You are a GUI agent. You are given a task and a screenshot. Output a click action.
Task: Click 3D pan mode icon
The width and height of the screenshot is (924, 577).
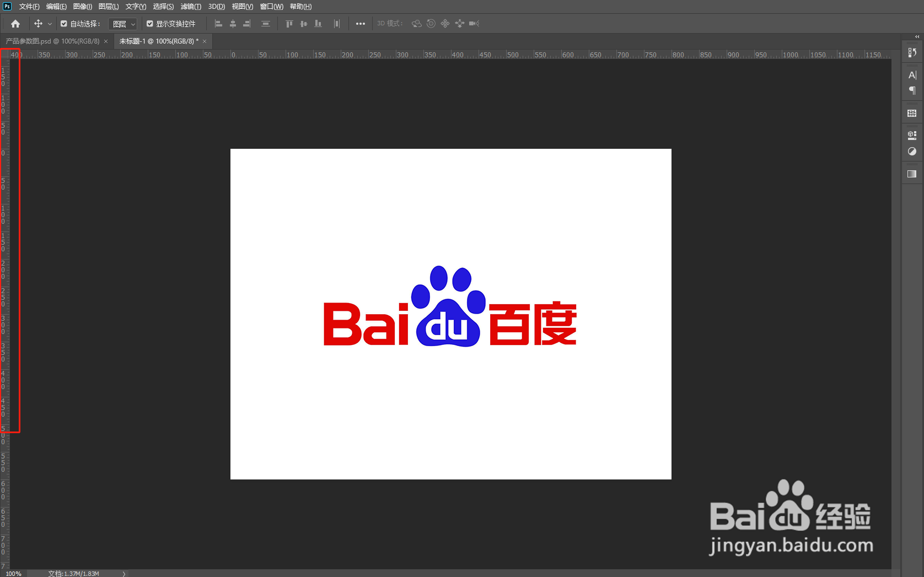coord(445,24)
